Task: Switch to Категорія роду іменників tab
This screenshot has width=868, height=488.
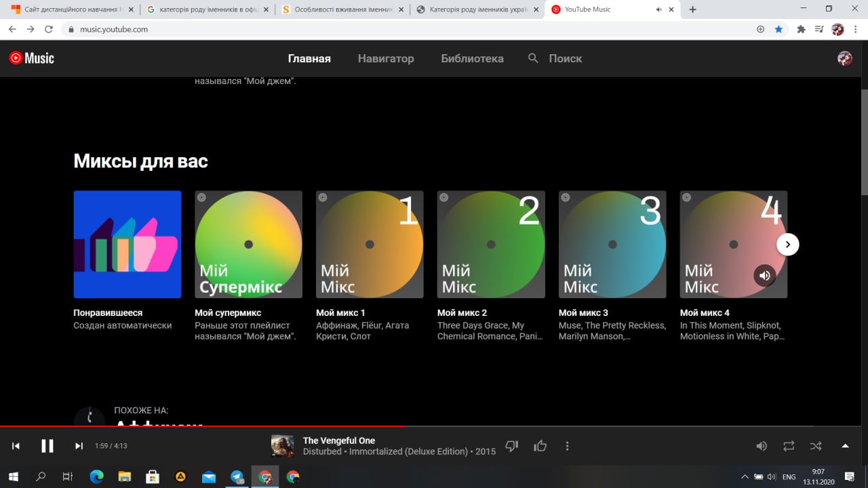Action: [477, 9]
